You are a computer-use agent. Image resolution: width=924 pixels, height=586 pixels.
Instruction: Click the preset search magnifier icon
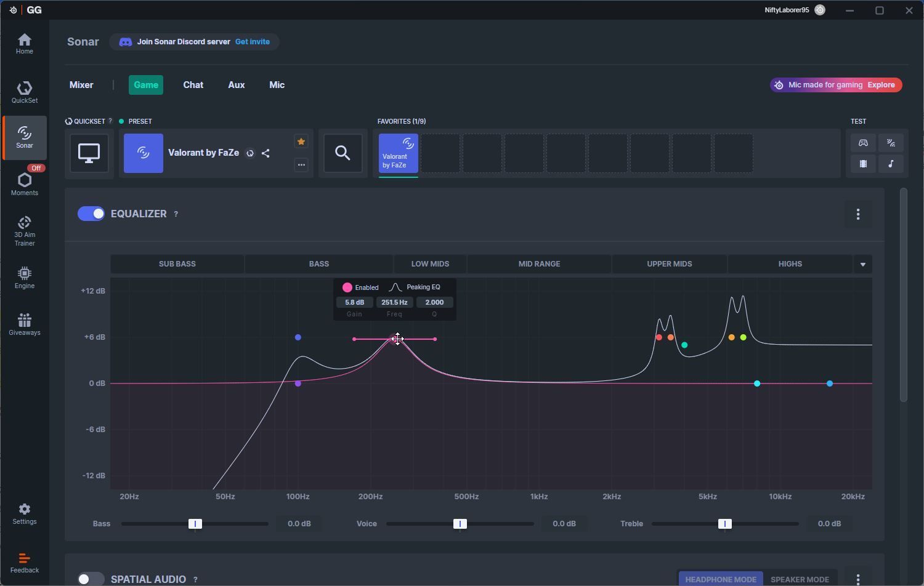click(343, 153)
